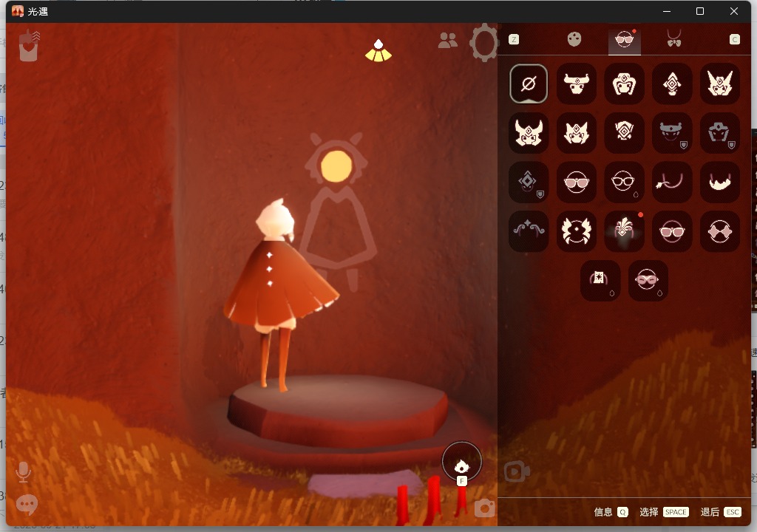Equip pink sunglasses beside white cat-eye glasses
This screenshot has height=532, width=757.
tap(576, 182)
